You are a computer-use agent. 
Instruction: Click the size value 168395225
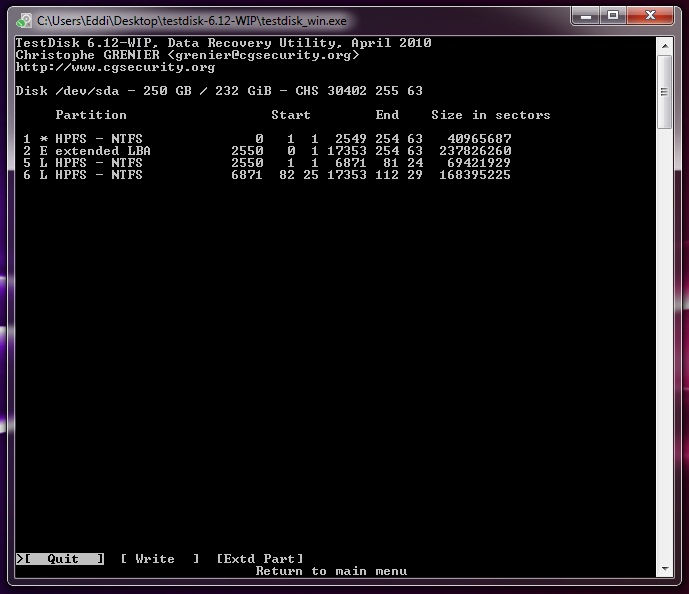click(x=475, y=175)
